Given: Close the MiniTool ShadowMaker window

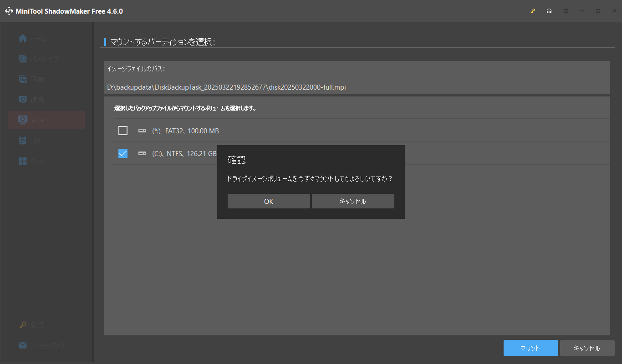Looking at the screenshot, I should [614, 11].
